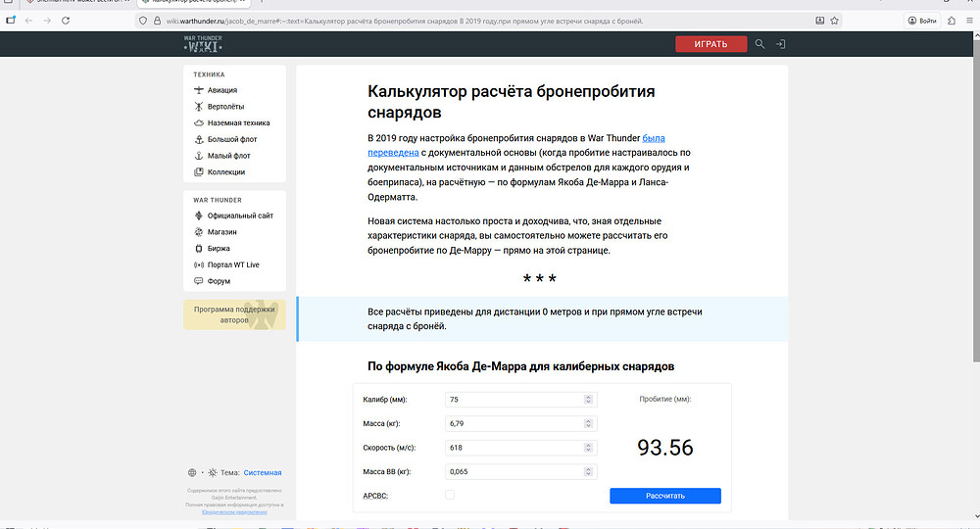Click the browser address bar
This screenshot has width=980, height=529.
pos(490,21)
